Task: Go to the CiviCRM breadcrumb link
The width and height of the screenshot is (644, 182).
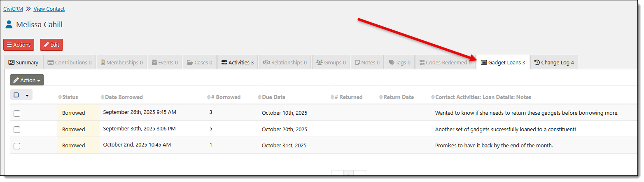Action: 13,9
